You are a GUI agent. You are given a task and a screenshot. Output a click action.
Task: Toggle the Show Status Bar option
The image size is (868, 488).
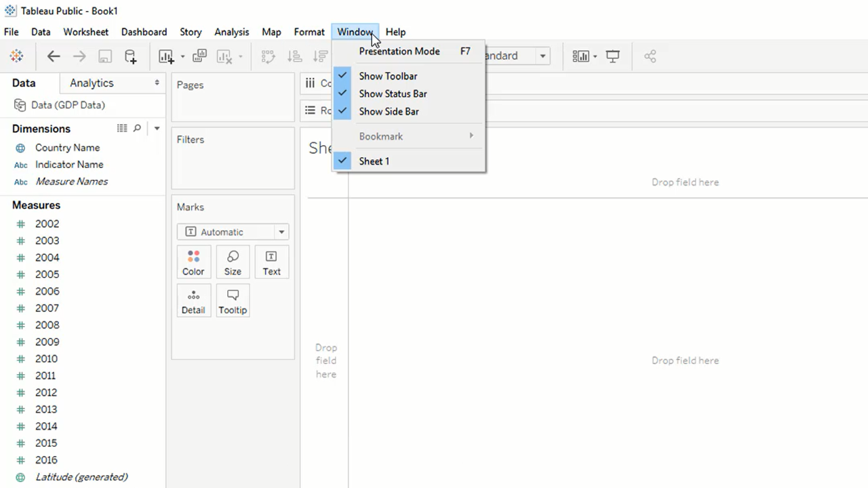tap(393, 94)
